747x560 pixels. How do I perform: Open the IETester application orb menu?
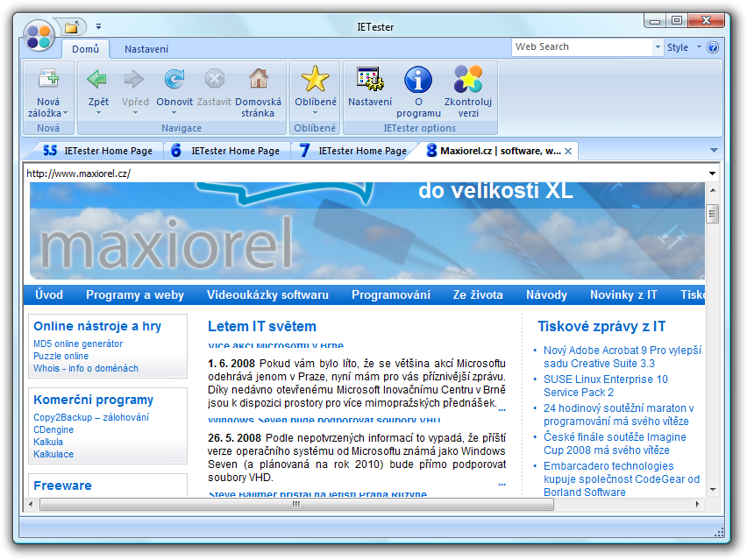coord(39,36)
